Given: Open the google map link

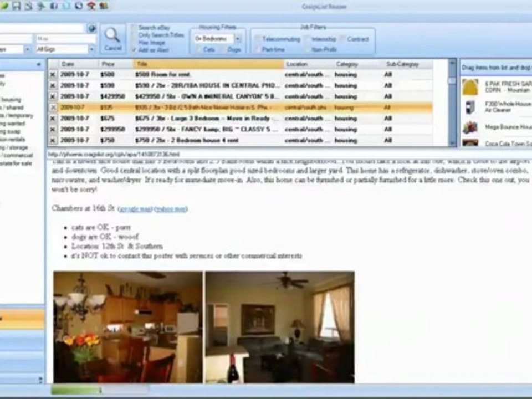Looking at the screenshot, I should click(x=135, y=209).
